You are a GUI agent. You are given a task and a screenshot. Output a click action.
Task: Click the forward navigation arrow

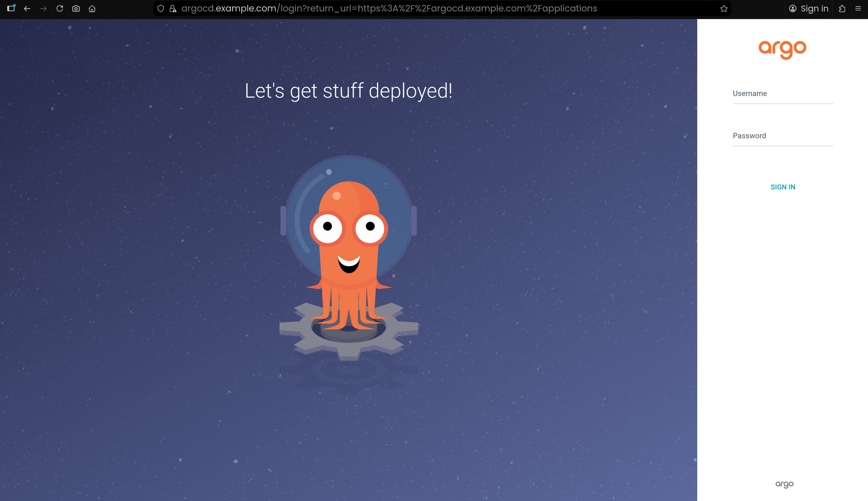coord(43,8)
